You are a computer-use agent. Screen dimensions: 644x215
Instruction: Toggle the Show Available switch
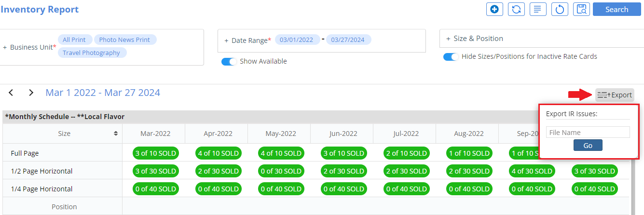click(230, 62)
